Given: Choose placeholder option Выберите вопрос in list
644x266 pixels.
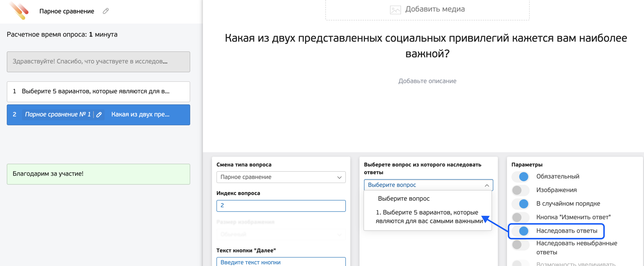Looking at the screenshot, I should click(x=403, y=199).
